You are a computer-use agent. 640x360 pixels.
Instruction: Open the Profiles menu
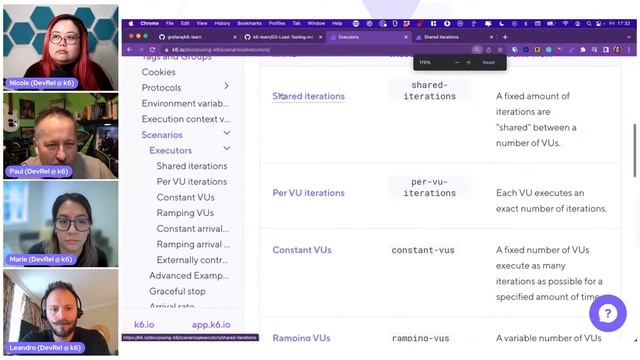(x=277, y=24)
